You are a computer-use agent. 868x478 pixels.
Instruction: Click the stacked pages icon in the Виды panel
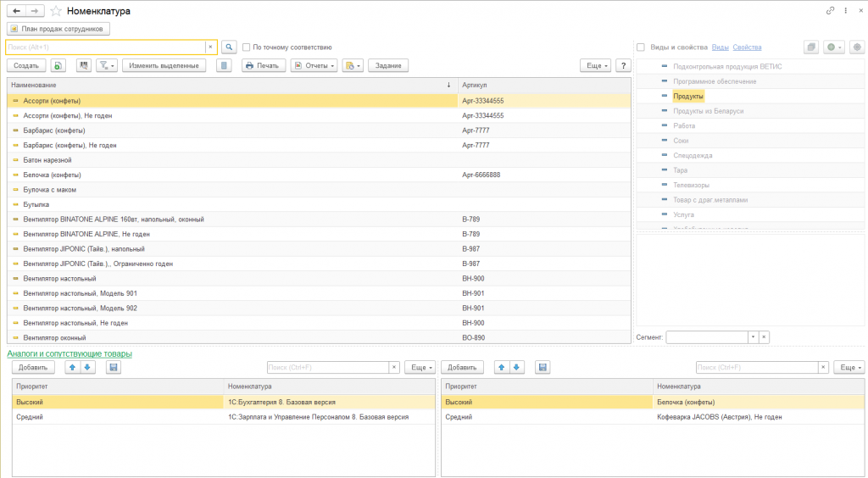coord(811,47)
